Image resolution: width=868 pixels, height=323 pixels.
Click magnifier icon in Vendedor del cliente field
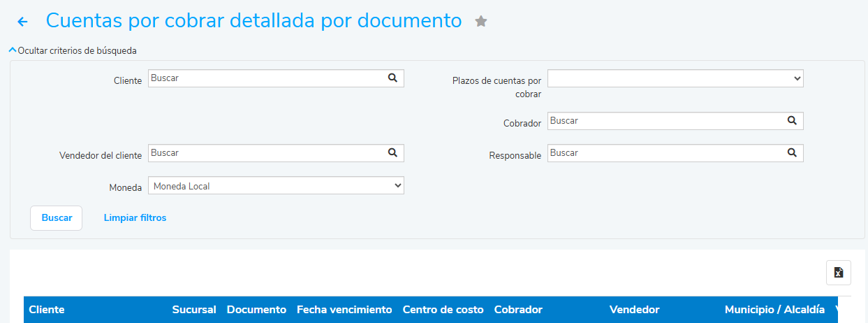pos(392,153)
